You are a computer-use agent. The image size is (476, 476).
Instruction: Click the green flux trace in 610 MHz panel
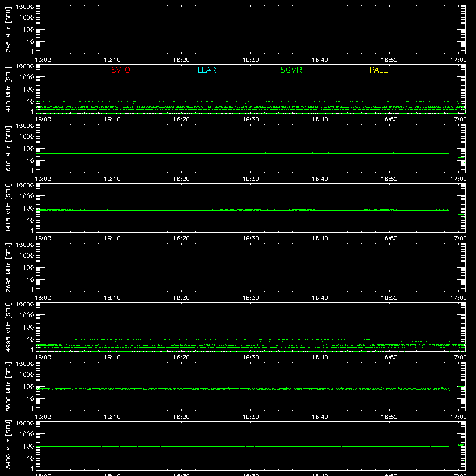click(242, 154)
